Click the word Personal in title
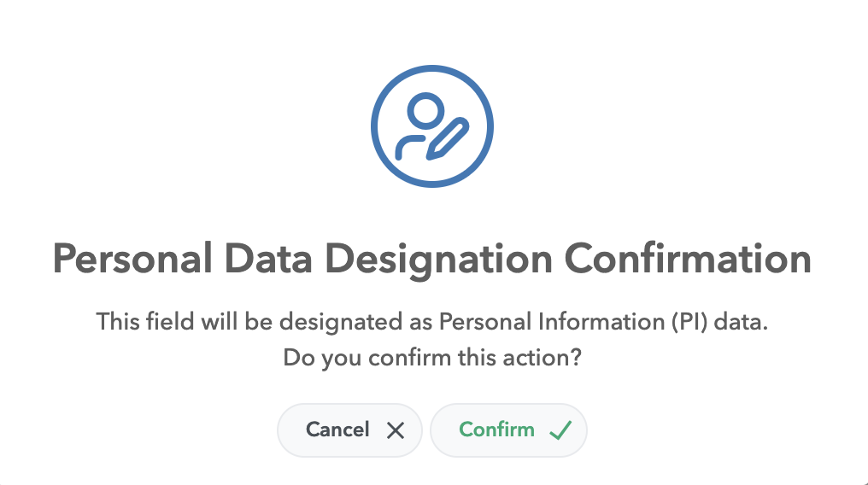 pos(132,259)
